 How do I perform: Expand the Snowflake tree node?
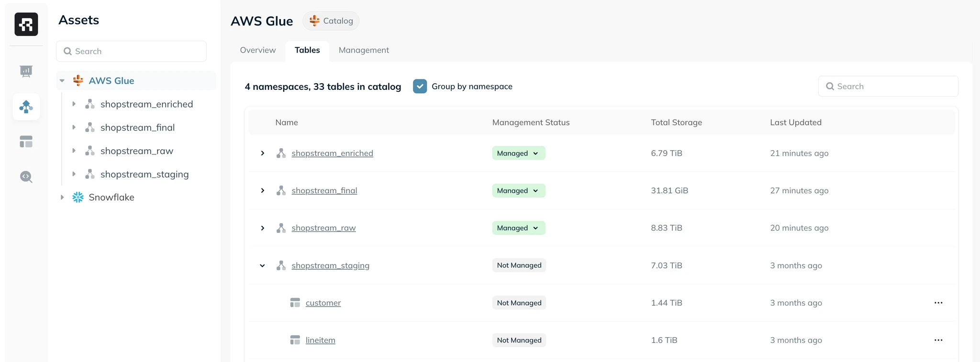click(62, 197)
